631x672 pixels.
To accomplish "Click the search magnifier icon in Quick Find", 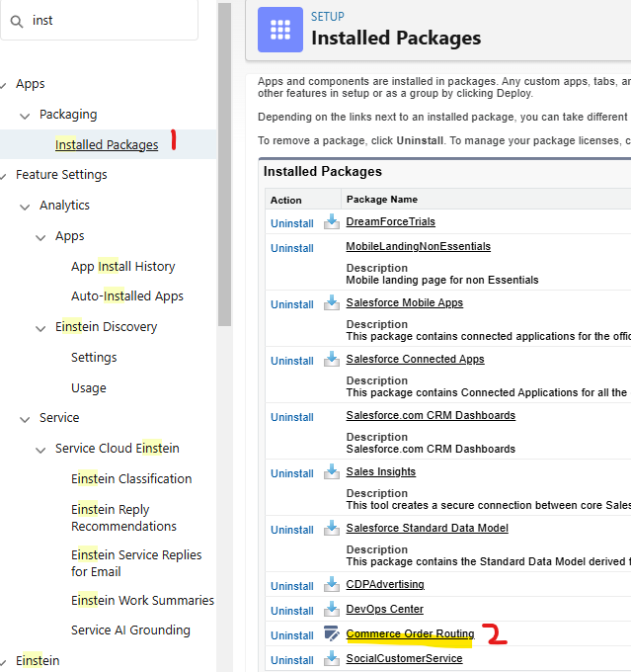I will coord(16,21).
